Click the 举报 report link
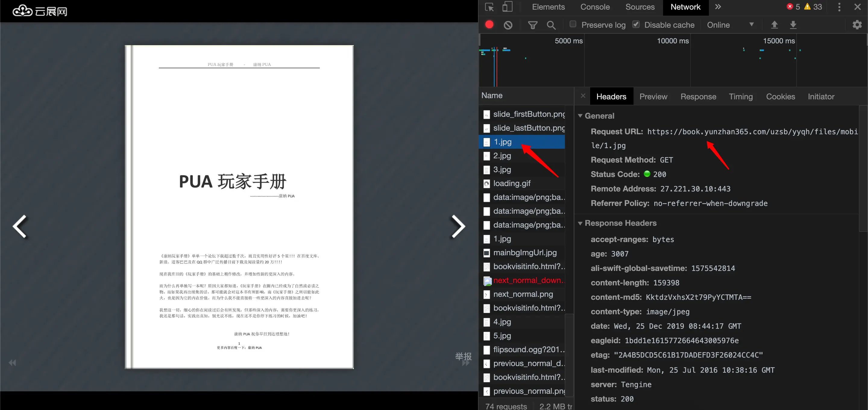This screenshot has height=410, width=868. pyautogui.click(x=463, y=356)
